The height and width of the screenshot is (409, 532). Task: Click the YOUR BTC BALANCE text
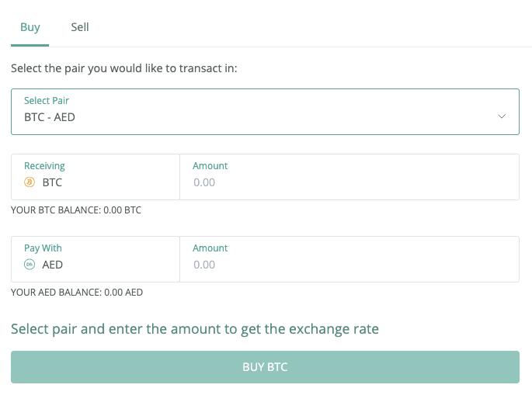(x=76, y=210)
